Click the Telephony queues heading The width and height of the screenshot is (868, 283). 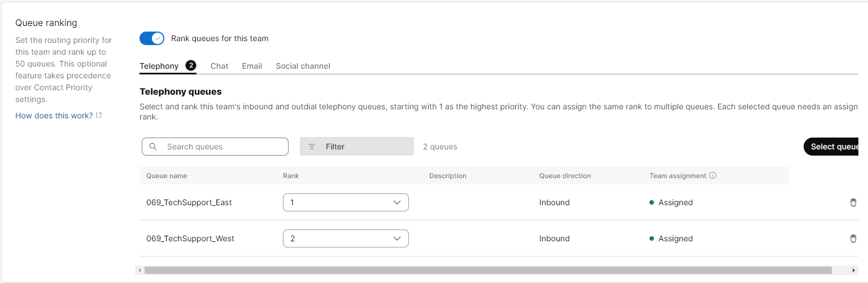click(x=181, y=91)
